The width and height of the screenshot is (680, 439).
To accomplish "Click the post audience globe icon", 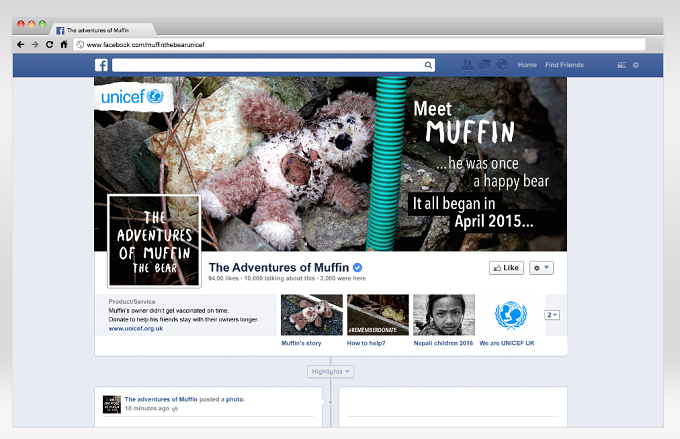I will click(x=175, y=409).
